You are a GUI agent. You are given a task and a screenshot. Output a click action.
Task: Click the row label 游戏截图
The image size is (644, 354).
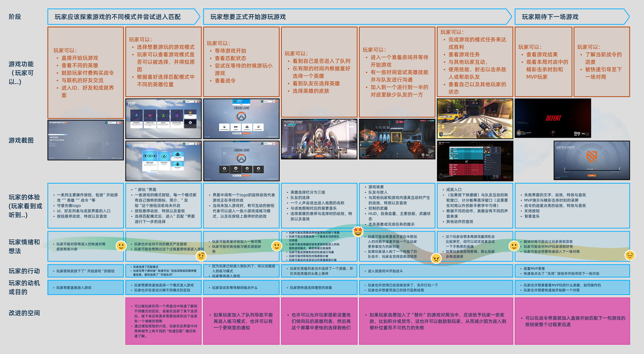21,141
